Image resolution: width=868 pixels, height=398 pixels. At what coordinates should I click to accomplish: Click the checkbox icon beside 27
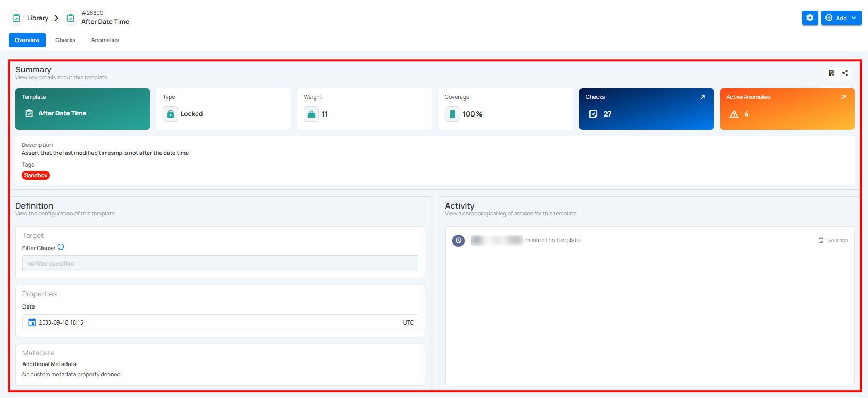[593, 114]
